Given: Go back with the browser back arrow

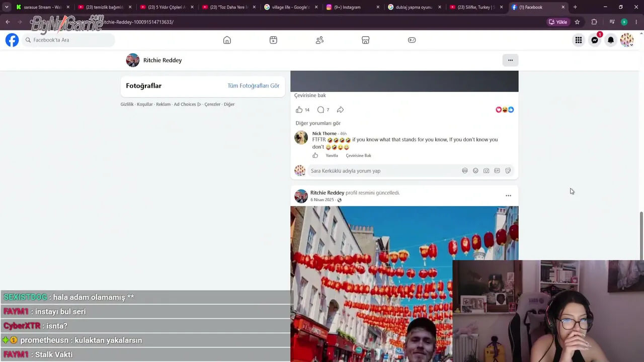Looking at the screenshot, I should click(x=8, y=22).
